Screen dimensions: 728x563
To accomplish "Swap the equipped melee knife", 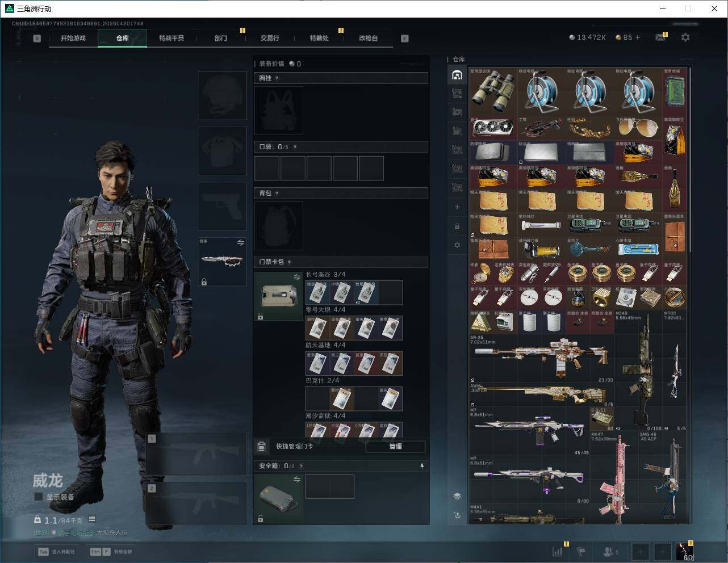I will coord(240,242).
